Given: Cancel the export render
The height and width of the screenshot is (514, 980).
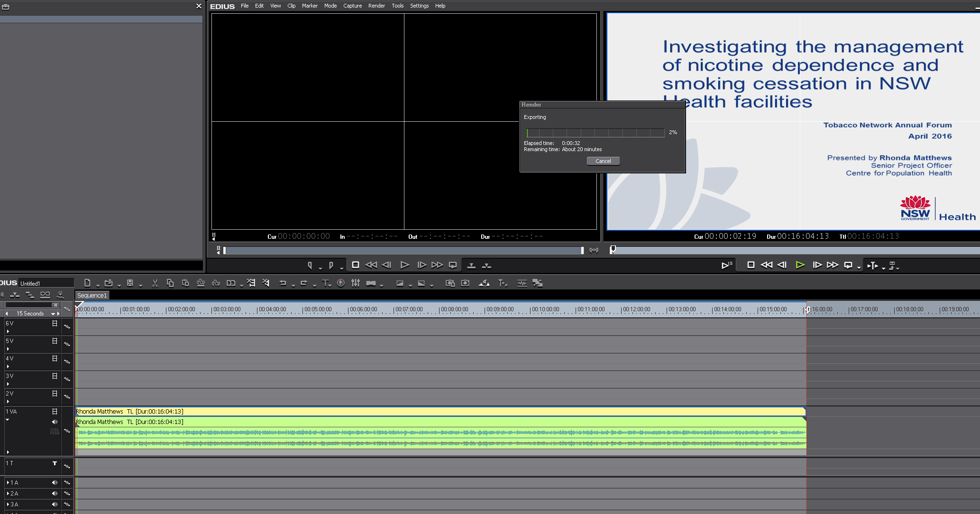Looking at the screenshot, I should click(x=603, y=161).
